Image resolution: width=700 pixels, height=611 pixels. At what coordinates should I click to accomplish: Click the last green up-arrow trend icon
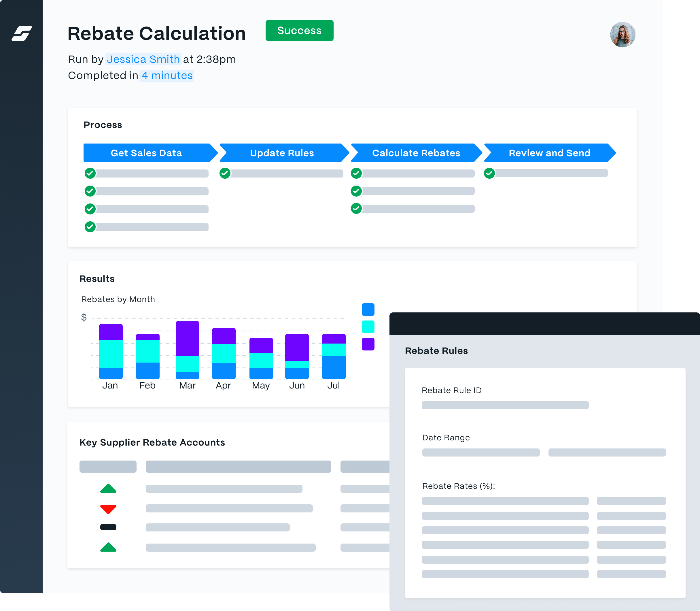pyautogui.click(x=108, y=547)
